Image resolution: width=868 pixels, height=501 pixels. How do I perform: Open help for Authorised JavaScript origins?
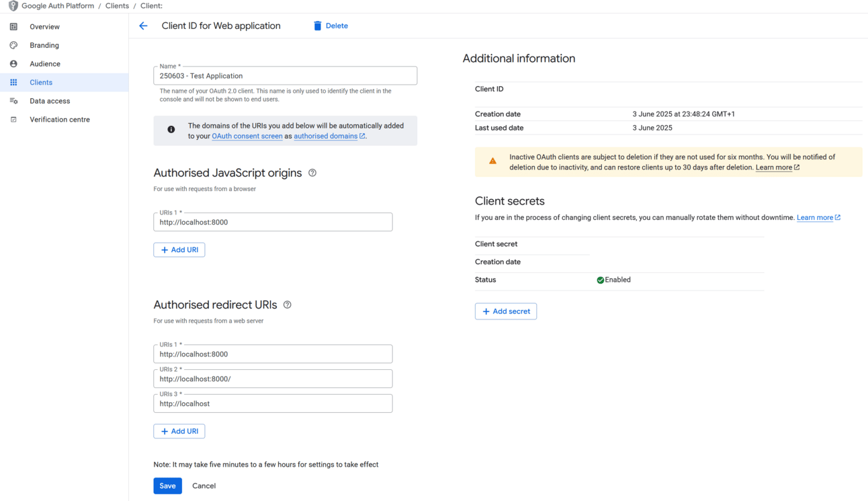[312, 173]
